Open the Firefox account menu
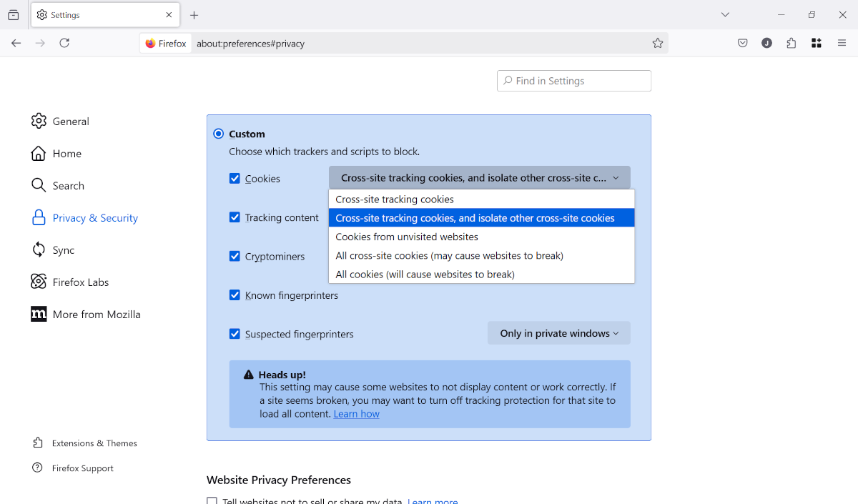858x504 pixels. (766, 43)
